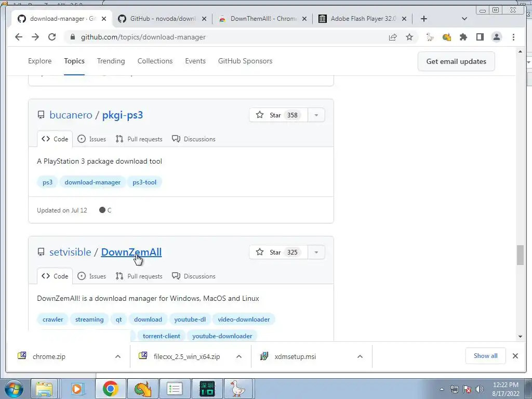Show hidden system tray icons
The image size is (532, 399).
pos(442,389)
